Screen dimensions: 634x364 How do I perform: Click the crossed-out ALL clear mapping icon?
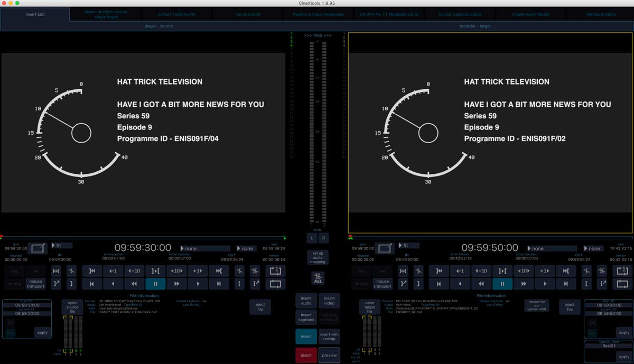coord(318,278)
